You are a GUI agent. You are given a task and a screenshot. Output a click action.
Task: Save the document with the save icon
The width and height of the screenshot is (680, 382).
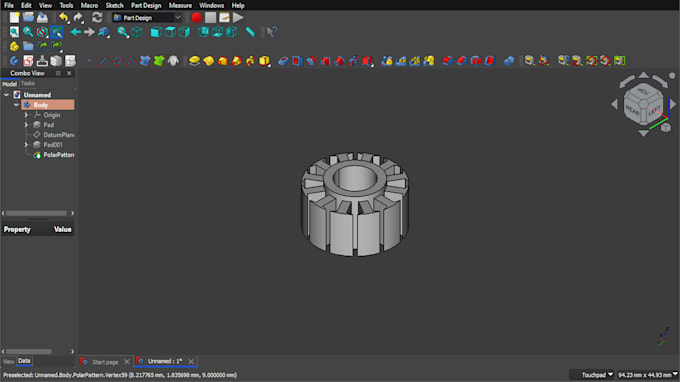[x=42, y=18]
